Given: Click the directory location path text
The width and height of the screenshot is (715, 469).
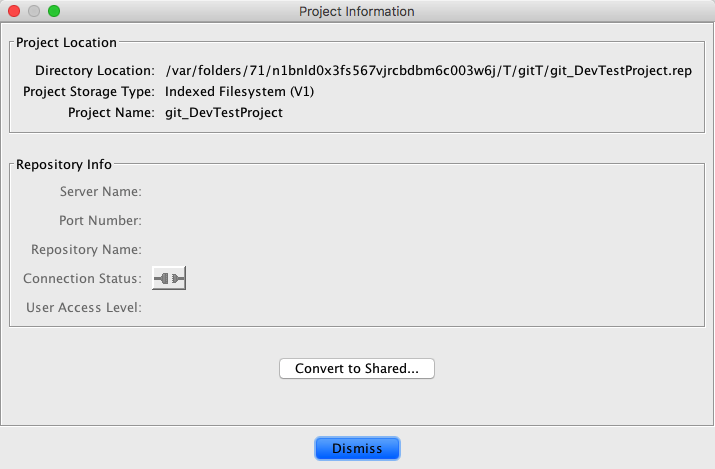Looking at the screenshot, I should 428,71.
